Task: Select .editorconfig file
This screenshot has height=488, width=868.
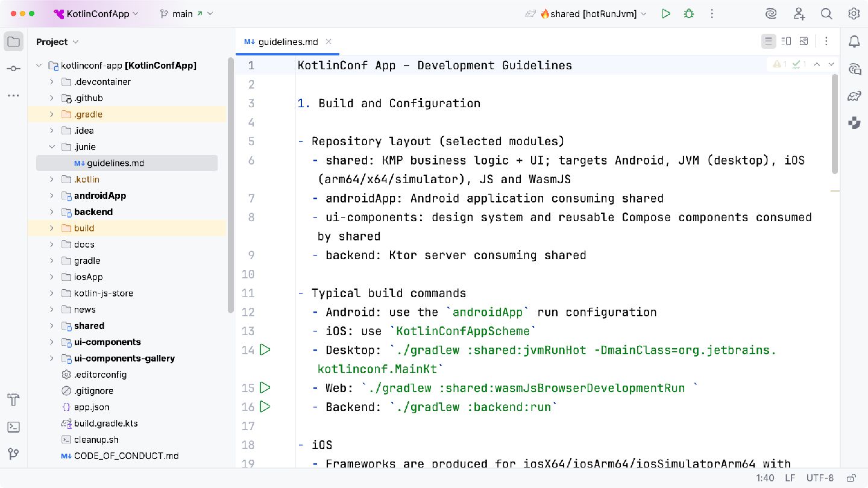Action: 101,375
